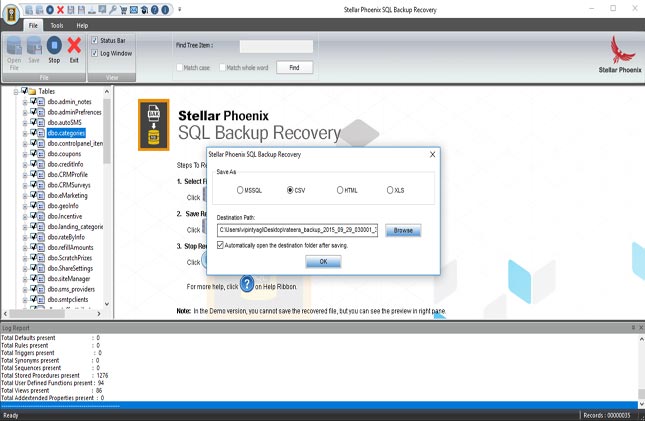Click the BAK database product logo
The height and width of the screenshot is (421, 645).
[x=153, y=125]
